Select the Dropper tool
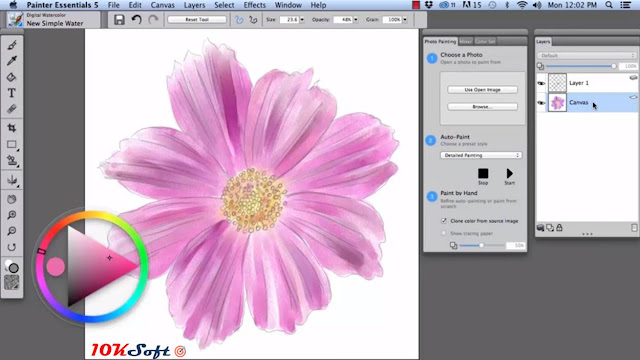The image size is (640, 360). tap(12, 61)
